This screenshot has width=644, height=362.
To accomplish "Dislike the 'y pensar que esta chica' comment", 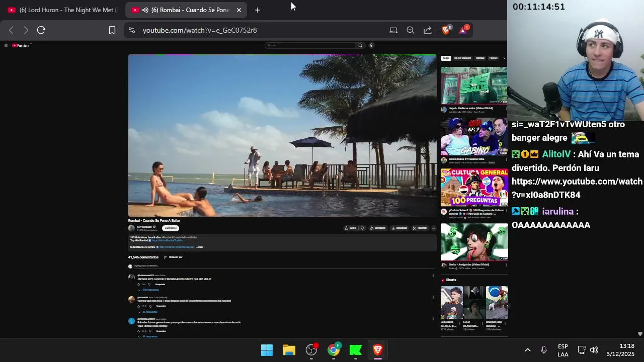I will click(150, 306).
